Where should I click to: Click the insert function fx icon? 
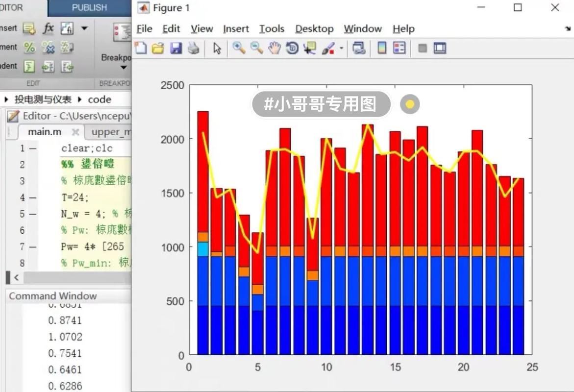[48, 28]
